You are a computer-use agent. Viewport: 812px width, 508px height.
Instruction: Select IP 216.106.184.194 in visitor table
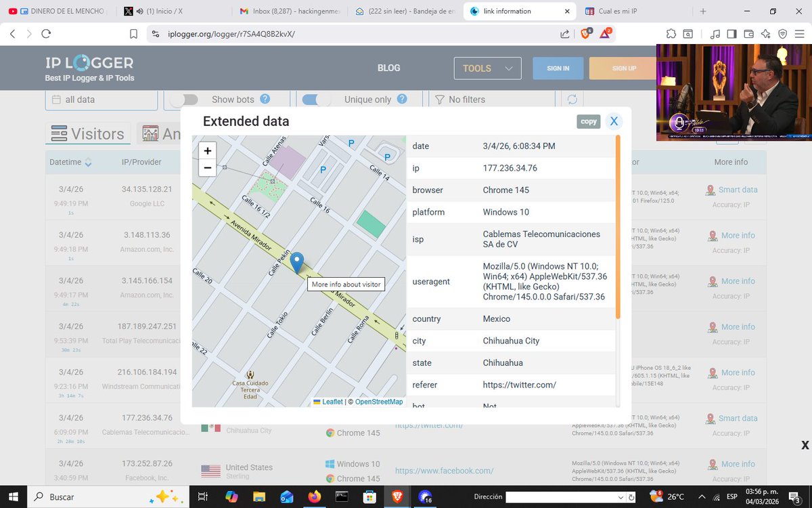[x=147, y=372]
